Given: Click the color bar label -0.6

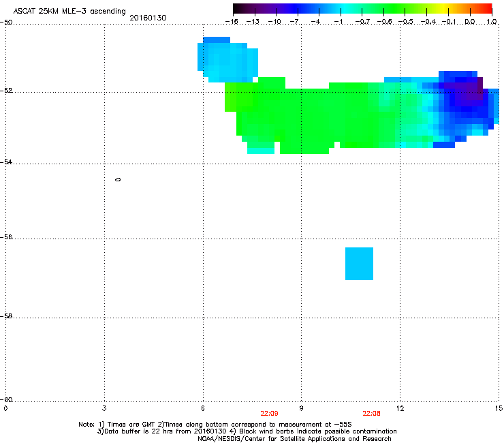Looking at the screenshot, I should 384,22.
